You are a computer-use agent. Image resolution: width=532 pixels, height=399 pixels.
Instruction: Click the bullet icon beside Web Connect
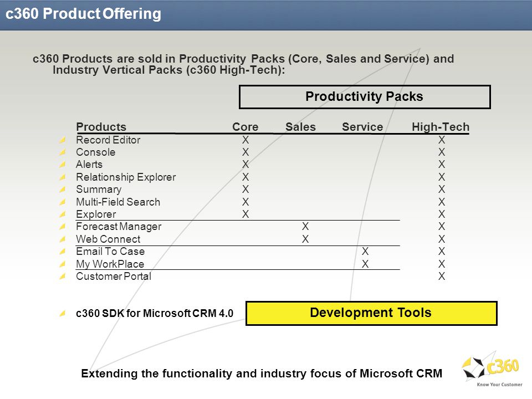63,239
